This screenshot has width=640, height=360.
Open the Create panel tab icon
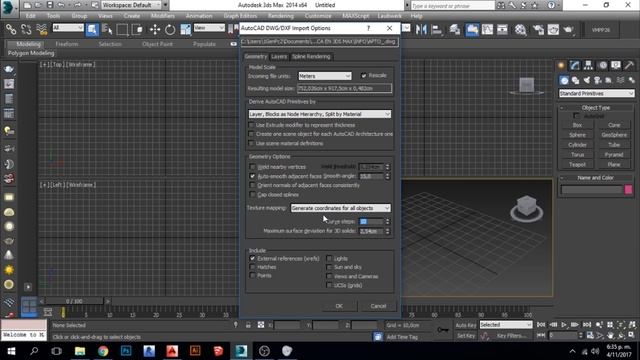coord(561,65)
